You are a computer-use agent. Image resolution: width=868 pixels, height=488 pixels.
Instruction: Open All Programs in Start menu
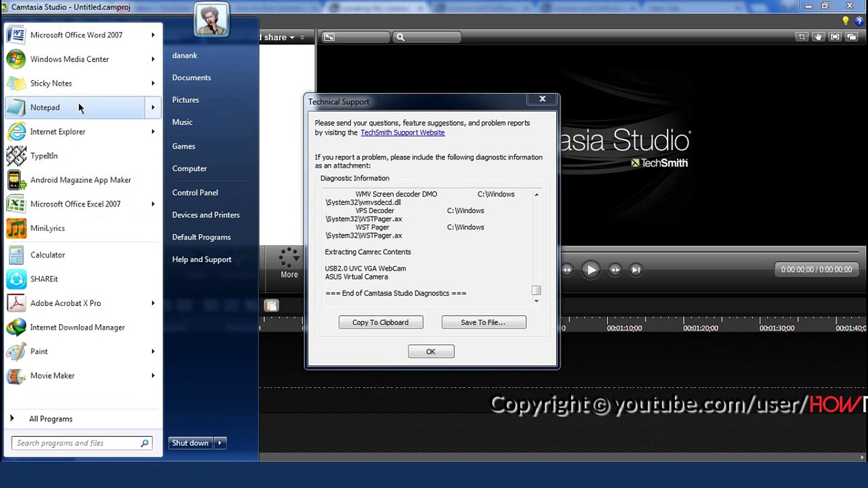[x=51, y=419]
